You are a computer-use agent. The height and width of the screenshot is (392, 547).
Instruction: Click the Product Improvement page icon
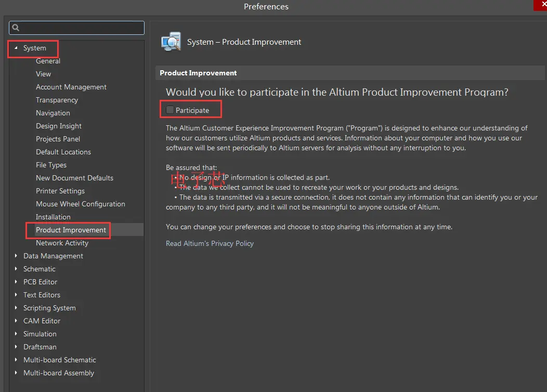(x=171, y=42)
